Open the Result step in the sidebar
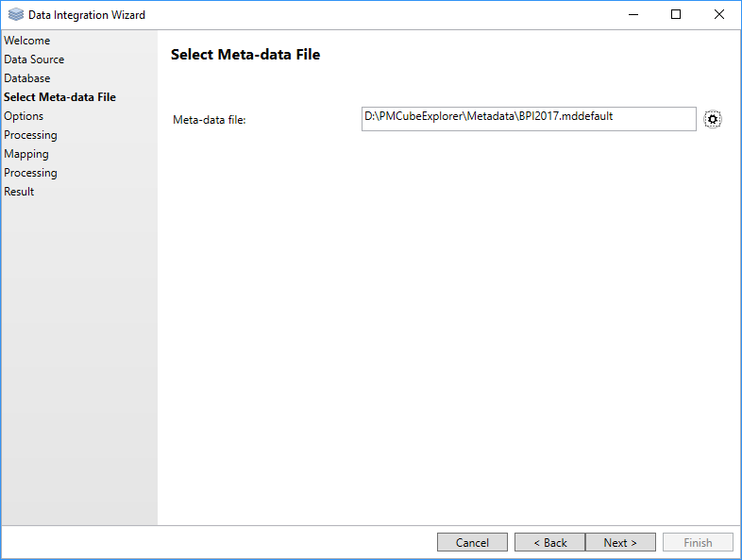Viewport: 742px width, 560px height. [19, 192]
